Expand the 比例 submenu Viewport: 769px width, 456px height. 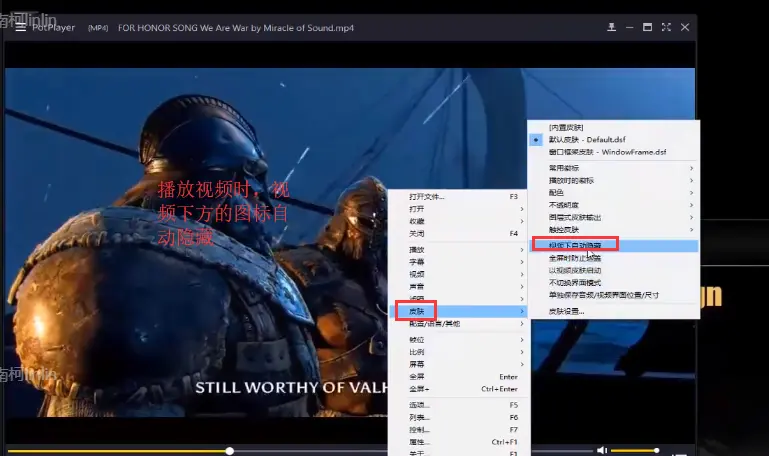tap(458, 352)
